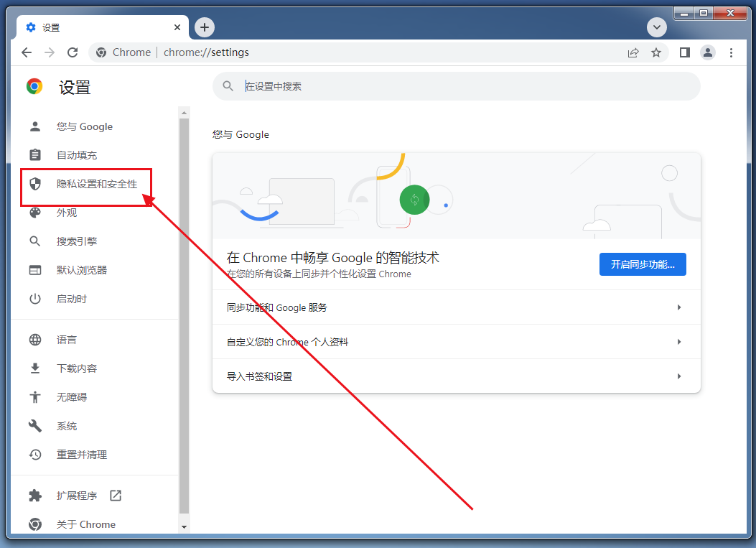Image resolution: width=756 pixels, height=548 pixels.
Task: Click the clipboard icon beside 自动填充
Action: (x=35, y=155)
